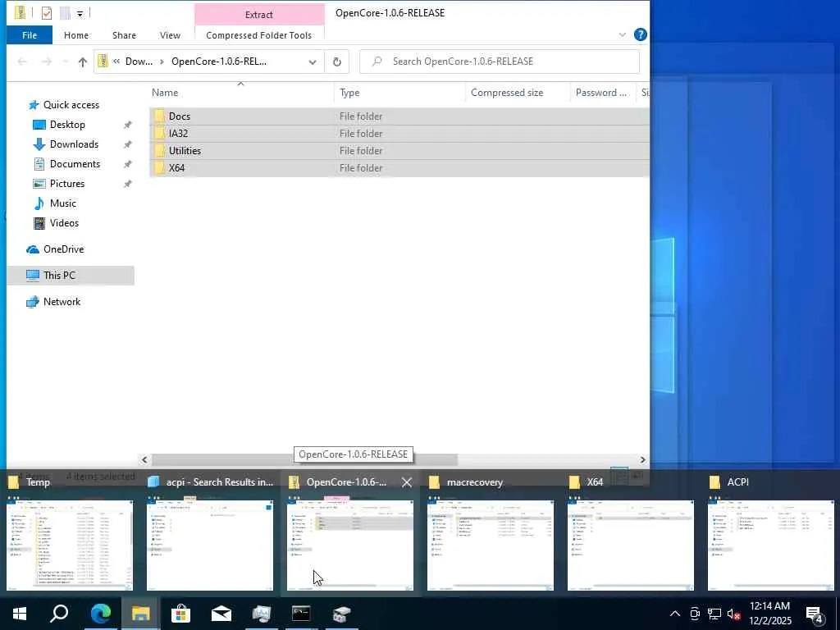Image resolution: width=840 pixels, height=630 pixels.
Task: Open the File menu tab
Action: [30, 35]
